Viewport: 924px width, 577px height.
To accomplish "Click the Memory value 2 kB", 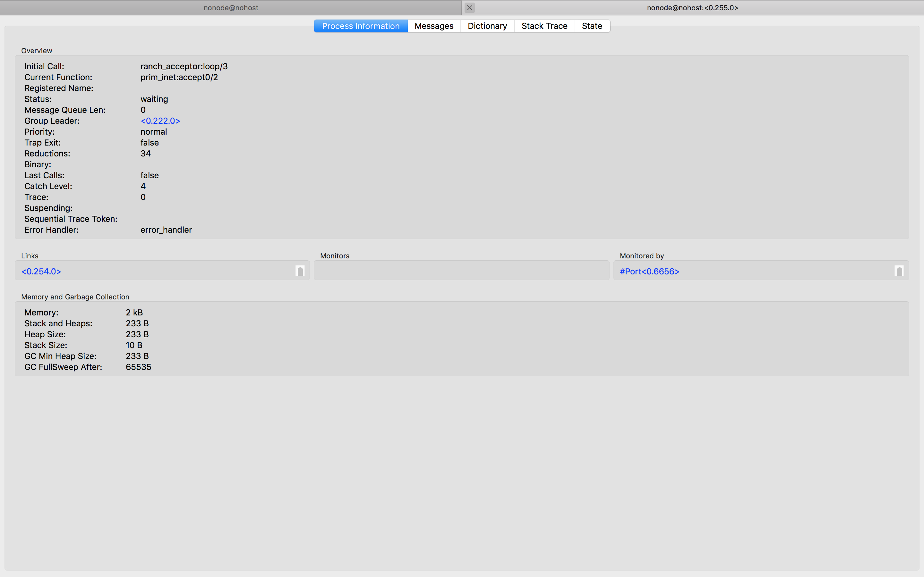I will [134, 313].
